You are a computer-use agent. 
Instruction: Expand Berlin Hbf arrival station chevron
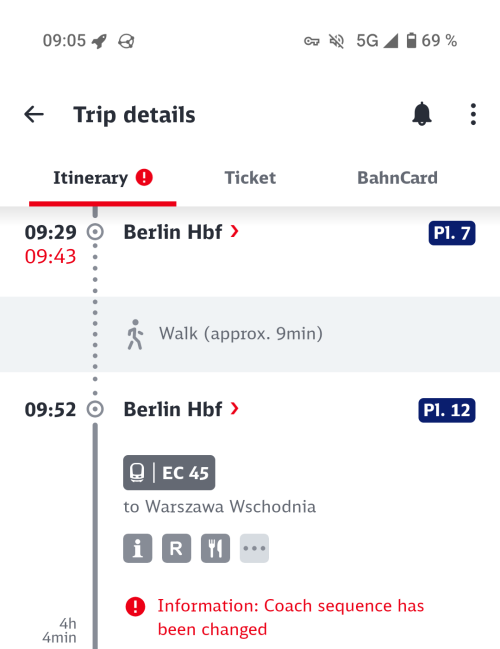[x=235, y=231]
